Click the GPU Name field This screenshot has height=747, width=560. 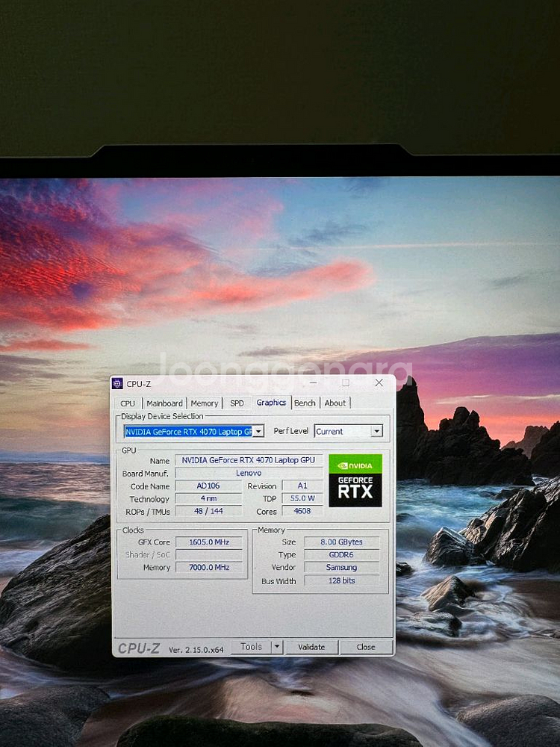(249, 460)
